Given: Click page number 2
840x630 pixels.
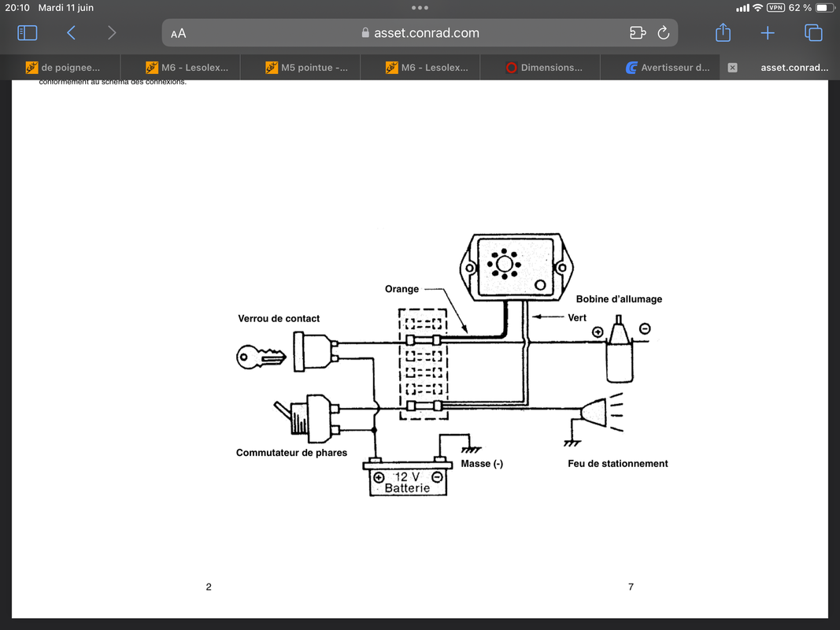Looking at the screenshot, I should pyautogui.click(x=209, y=587).
